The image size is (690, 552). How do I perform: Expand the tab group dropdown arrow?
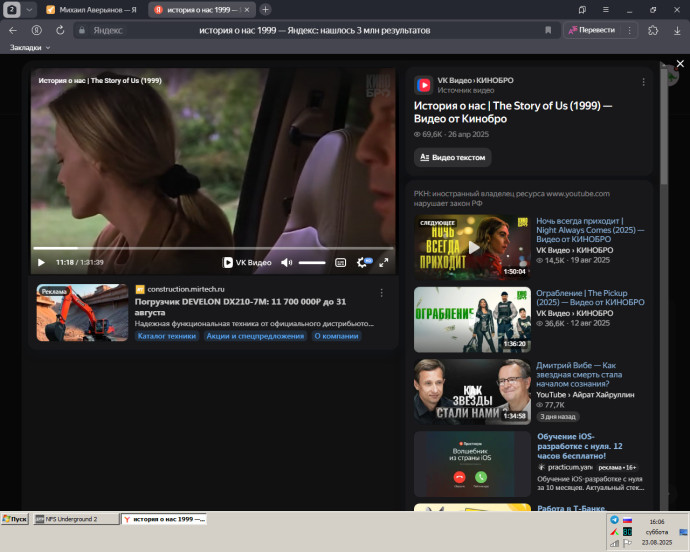(29, 10)
